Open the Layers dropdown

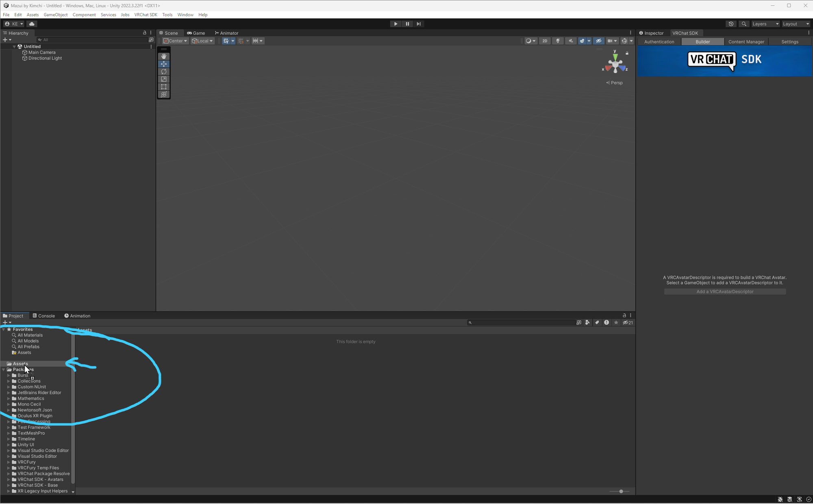765,24
